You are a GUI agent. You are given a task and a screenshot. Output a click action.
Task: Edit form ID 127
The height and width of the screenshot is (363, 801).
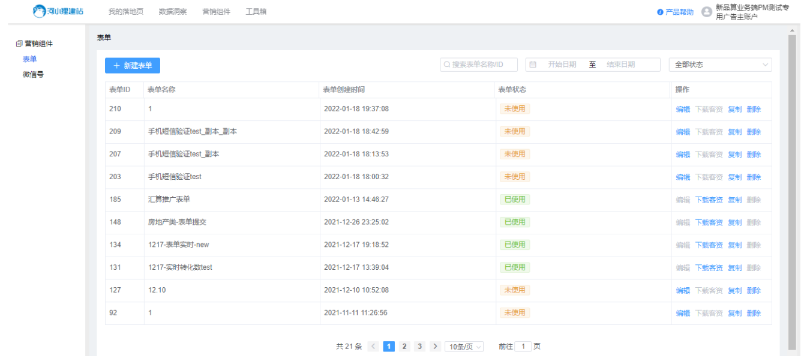[682, 291]
